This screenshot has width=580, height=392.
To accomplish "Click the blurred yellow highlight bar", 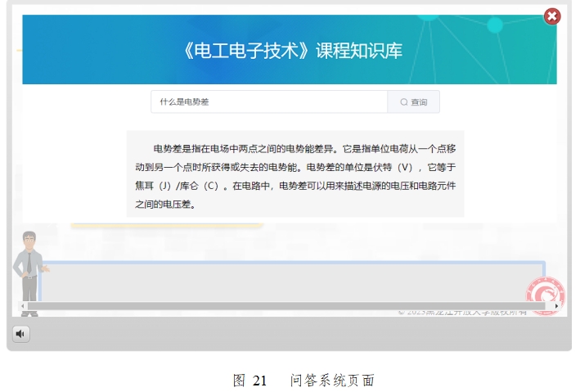I will click(166, 224).
